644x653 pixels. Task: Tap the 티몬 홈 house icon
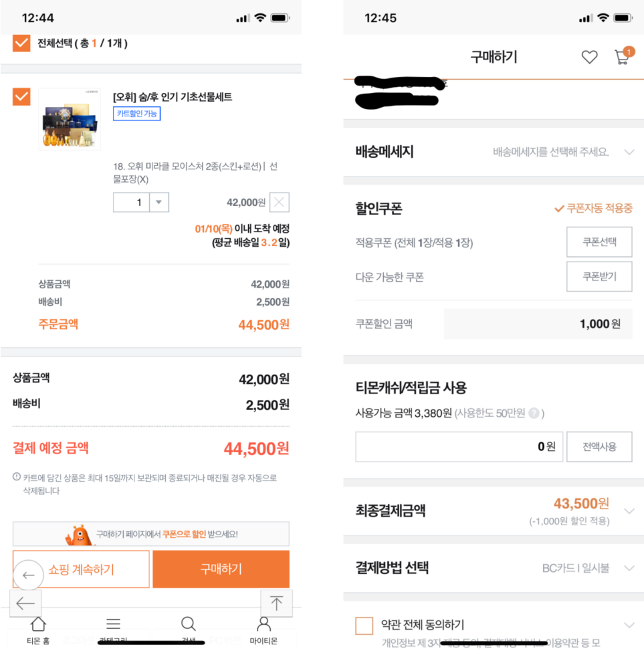point(38,624)
